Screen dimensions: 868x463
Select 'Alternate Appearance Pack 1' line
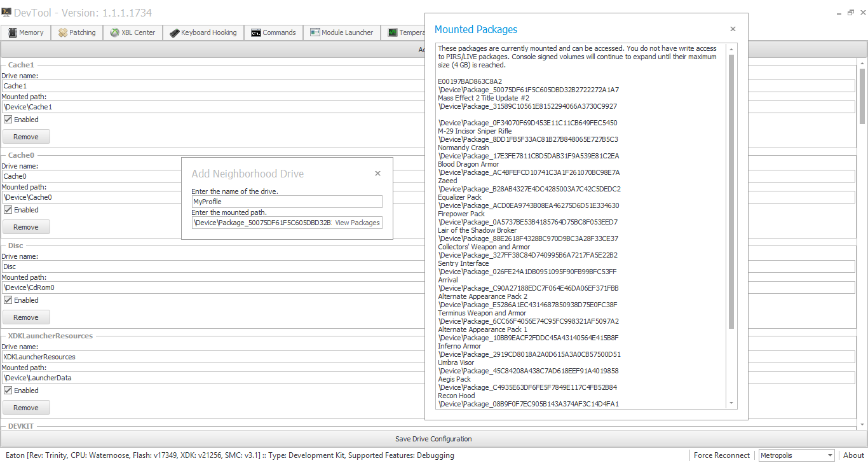coord(482,329)
